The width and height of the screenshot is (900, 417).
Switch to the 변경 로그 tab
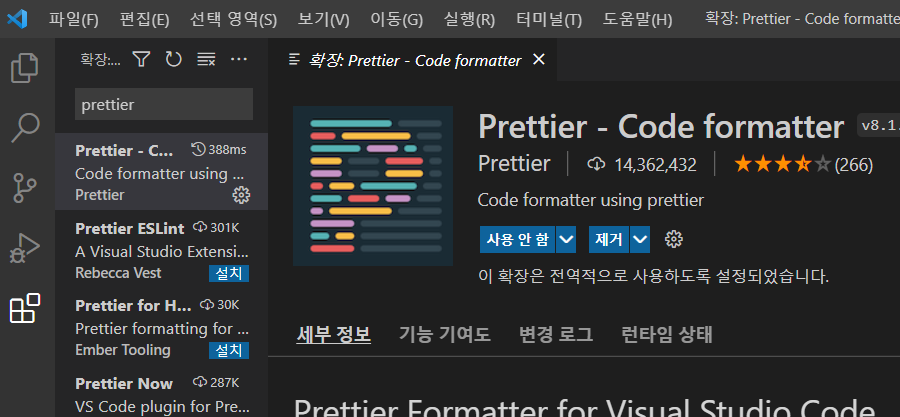point(556,334)
